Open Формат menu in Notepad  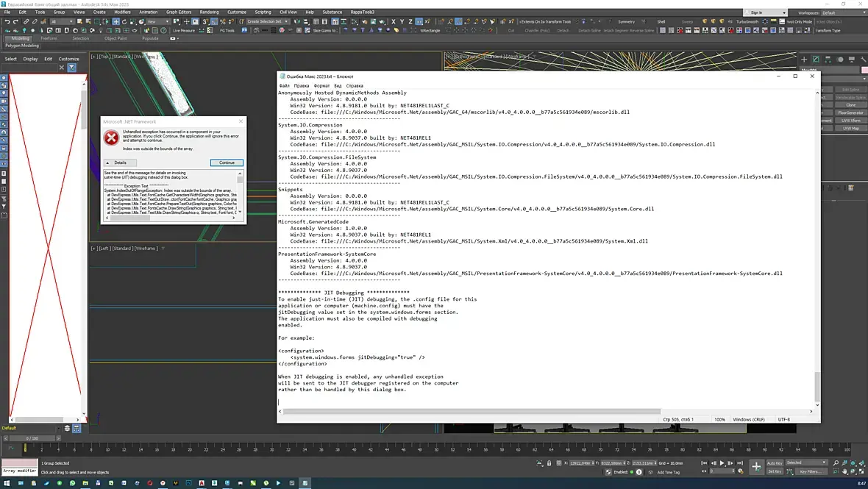pos(321,86)
